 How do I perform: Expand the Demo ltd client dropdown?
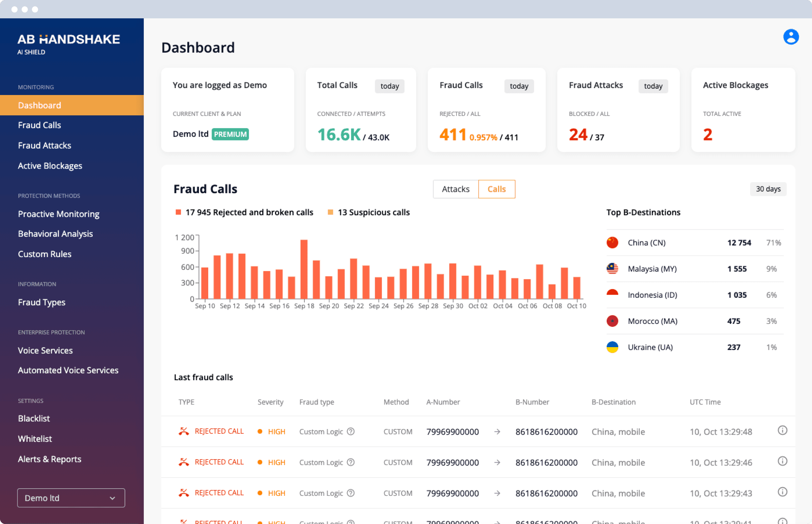(71, 498)
